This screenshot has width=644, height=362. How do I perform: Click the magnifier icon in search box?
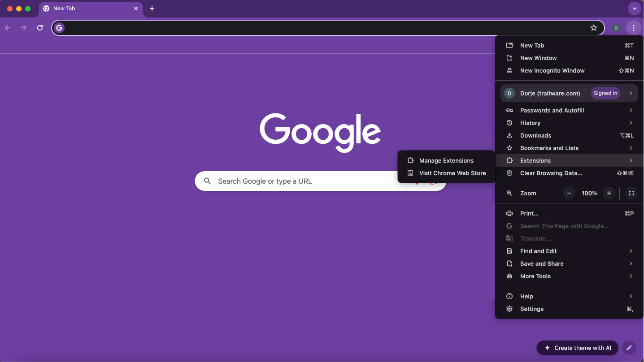coord(207,181)
